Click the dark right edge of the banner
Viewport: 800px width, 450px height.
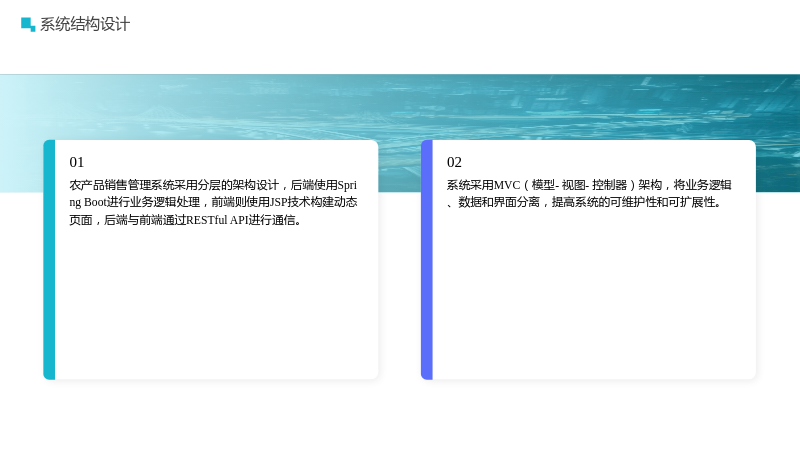(778, 133)
